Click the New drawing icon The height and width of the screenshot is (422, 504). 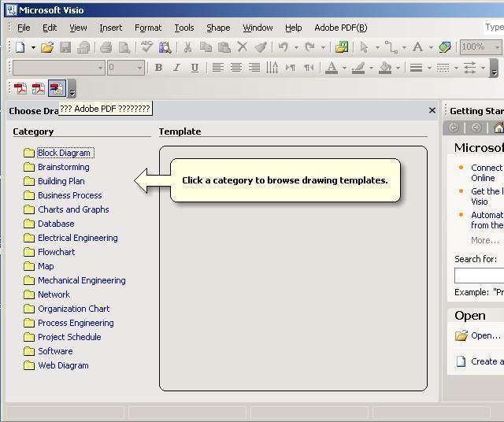tap(20, 47)
